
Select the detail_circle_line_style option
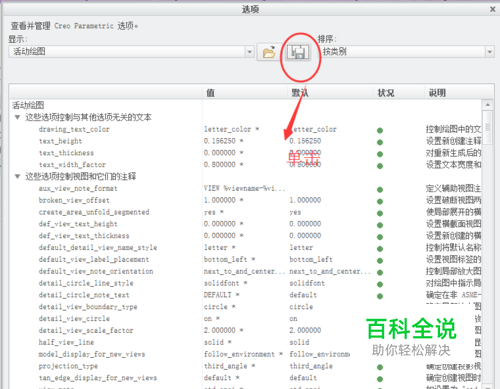pos(86,283)
